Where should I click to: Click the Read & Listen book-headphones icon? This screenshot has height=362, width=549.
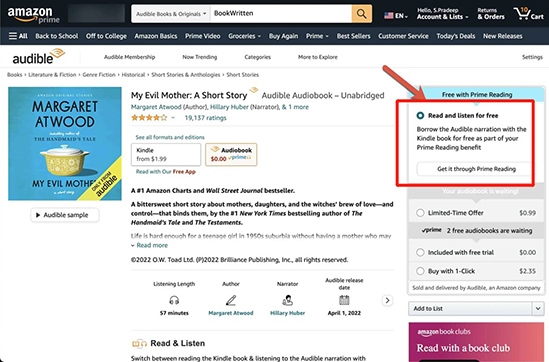[x=139, y=344]
